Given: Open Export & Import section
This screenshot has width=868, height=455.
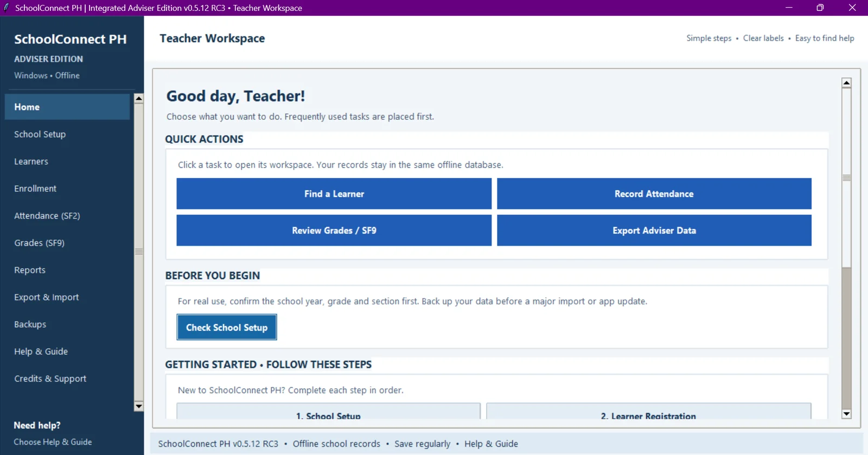Looking at the screenshot, I should [x=67, y=297].
